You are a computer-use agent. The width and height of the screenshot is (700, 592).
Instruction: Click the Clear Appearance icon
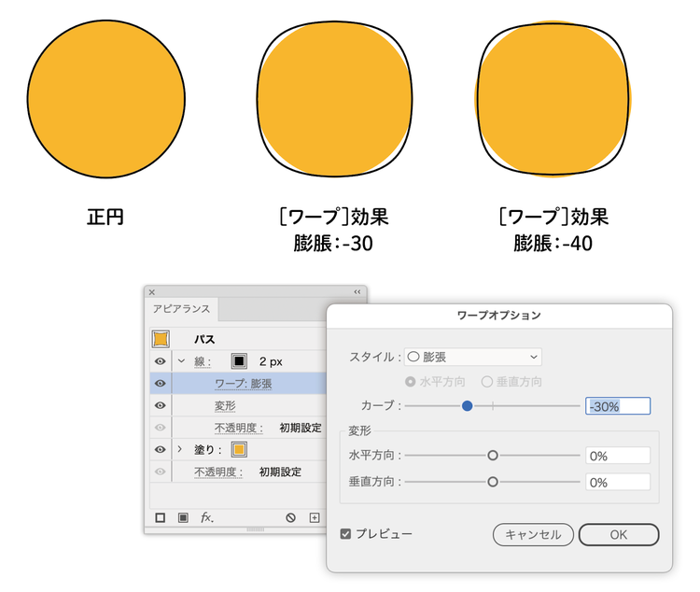[x=290, y=517]
